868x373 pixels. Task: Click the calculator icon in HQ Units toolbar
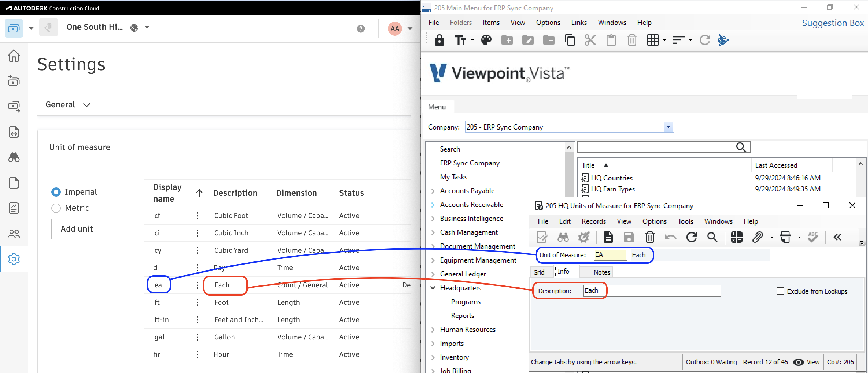pyautogui.click(x=736, y=237)
